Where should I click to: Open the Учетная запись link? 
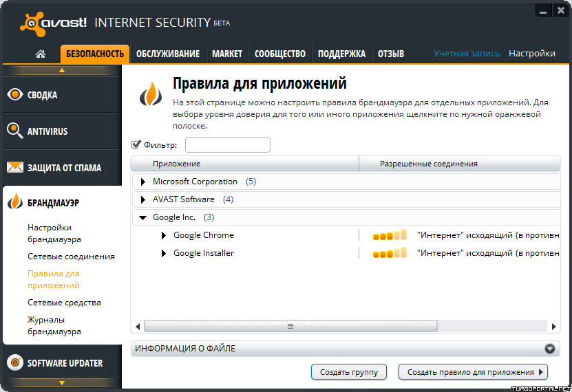tap(467, 53)
